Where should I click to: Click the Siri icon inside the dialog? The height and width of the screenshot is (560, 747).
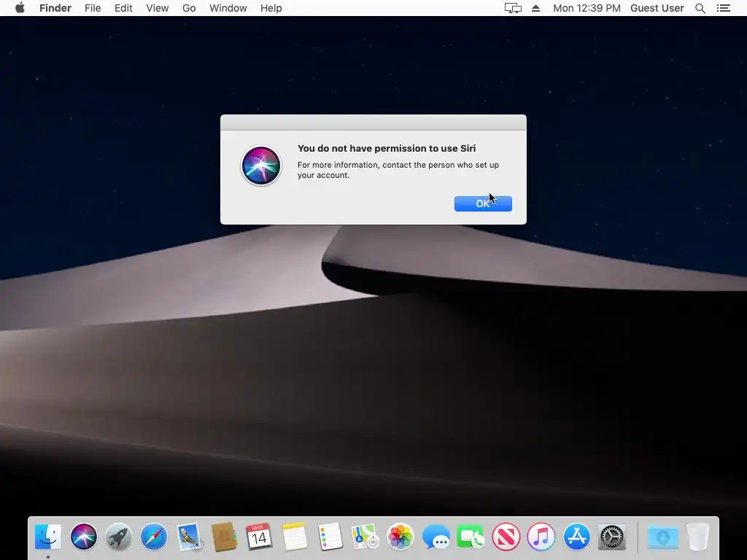pos(260,166)
